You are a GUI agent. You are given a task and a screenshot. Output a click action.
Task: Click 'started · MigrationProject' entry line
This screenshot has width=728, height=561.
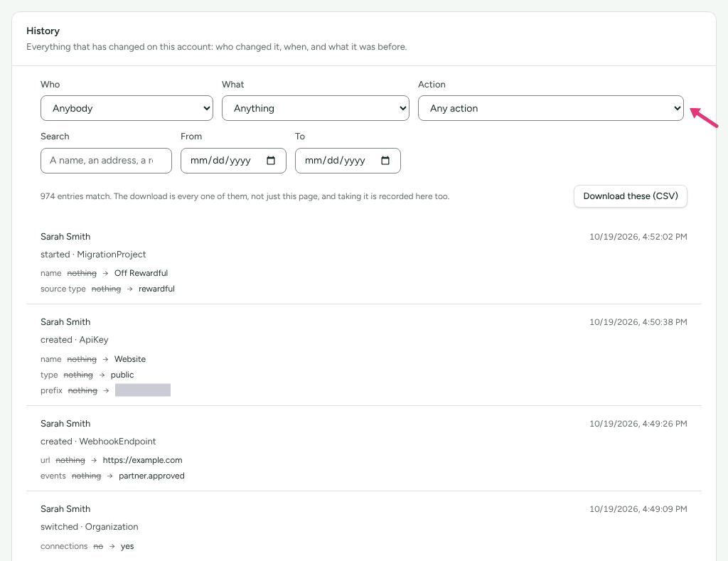point(93,255)
